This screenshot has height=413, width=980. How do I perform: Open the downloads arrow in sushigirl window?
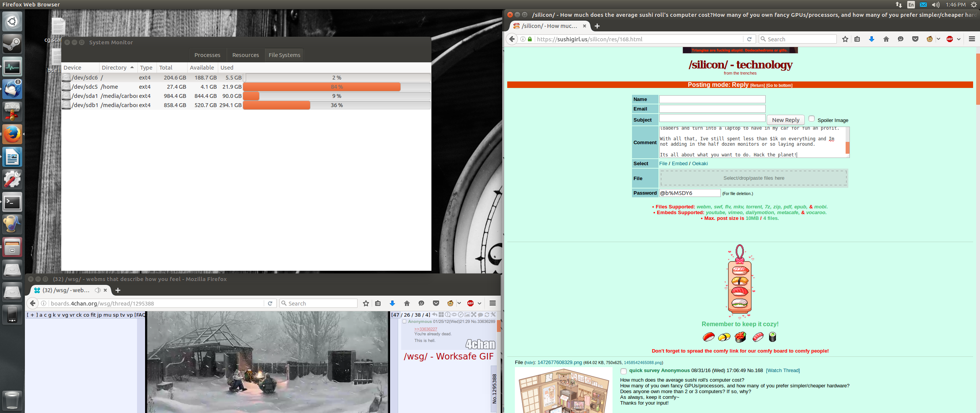[x=872, y=39]
